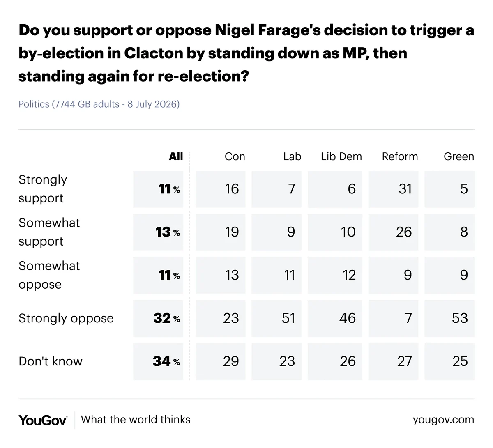Image resolution: width=493 pixels, height=448 pixels.
Task: Select the All column header
Action: pos(176,156)
